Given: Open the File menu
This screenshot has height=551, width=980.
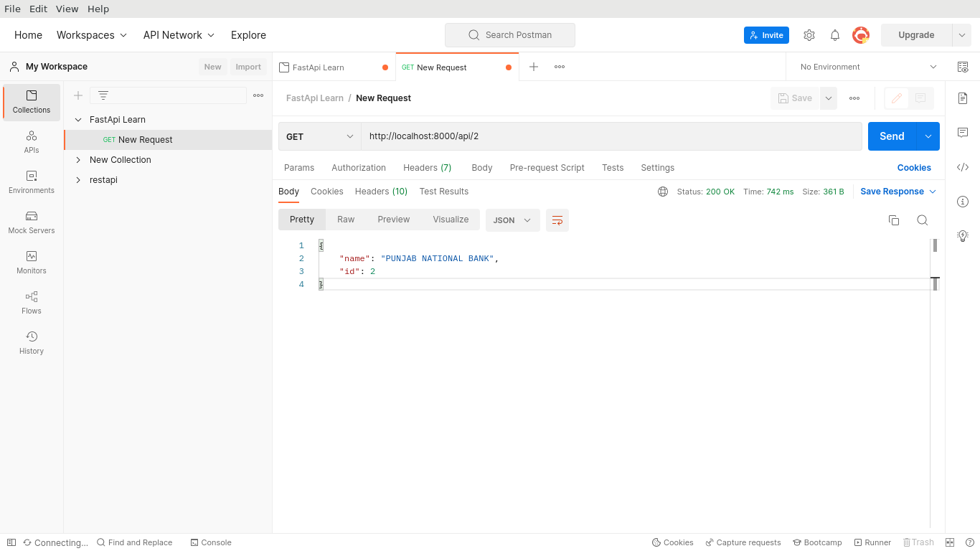Looking at the screenshot, I should 13,9.
